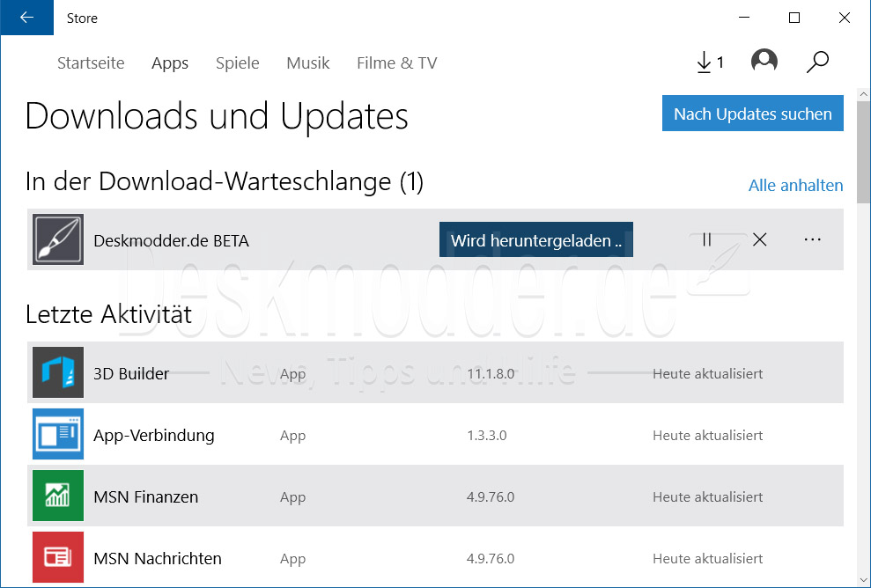
Task: Click the scrollbar up arrow
Action: pyautogui.click(x=863, y=94)
